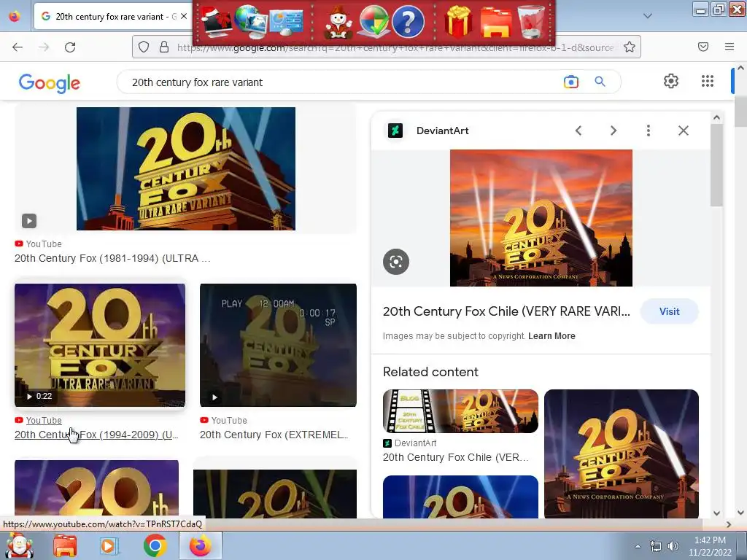The image size is (747, 560).
Task: Open the VHS PLAY 12:00AM thumbnail
Action: [x=278, y=345]
